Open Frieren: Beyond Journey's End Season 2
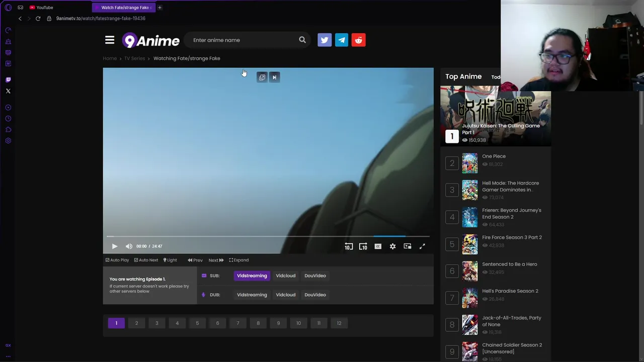 coord(512,214)
